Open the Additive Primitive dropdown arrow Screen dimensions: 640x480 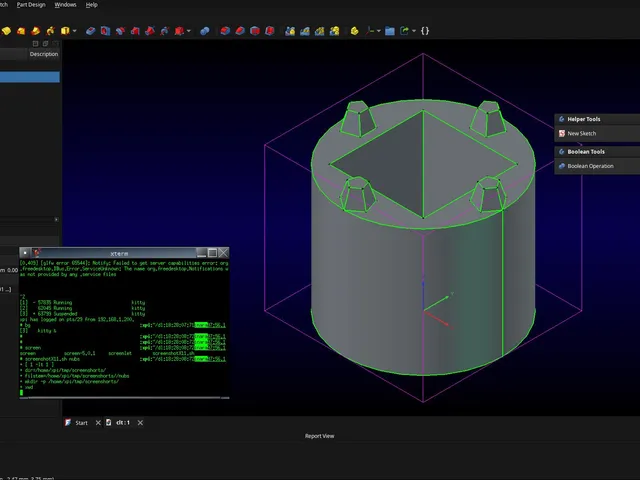tap(74, 31)
